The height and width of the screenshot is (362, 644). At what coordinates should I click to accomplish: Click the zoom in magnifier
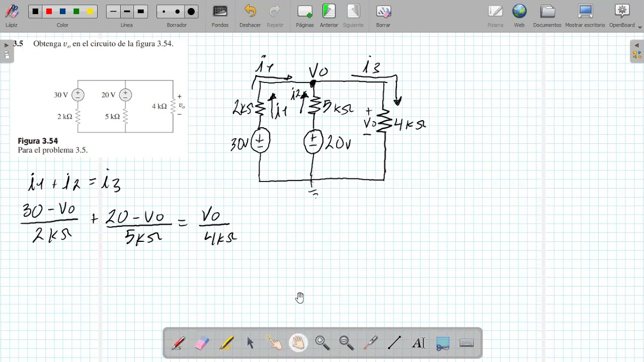pos(323,343)
